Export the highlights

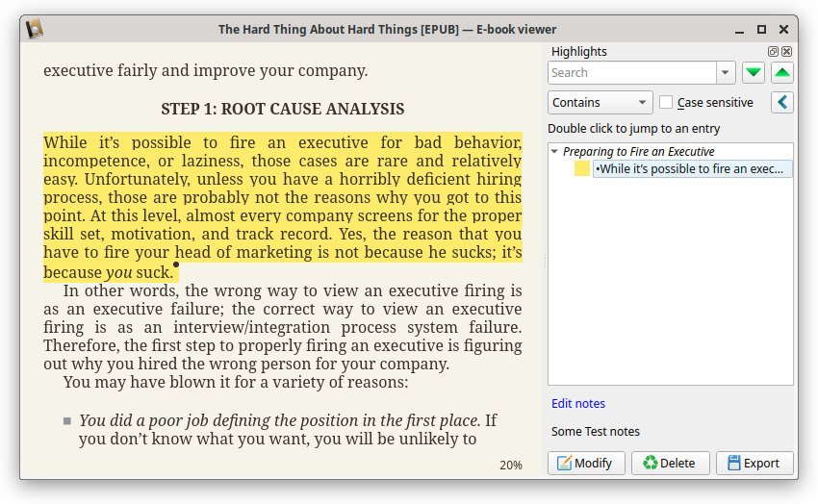(x=754, y=463)
